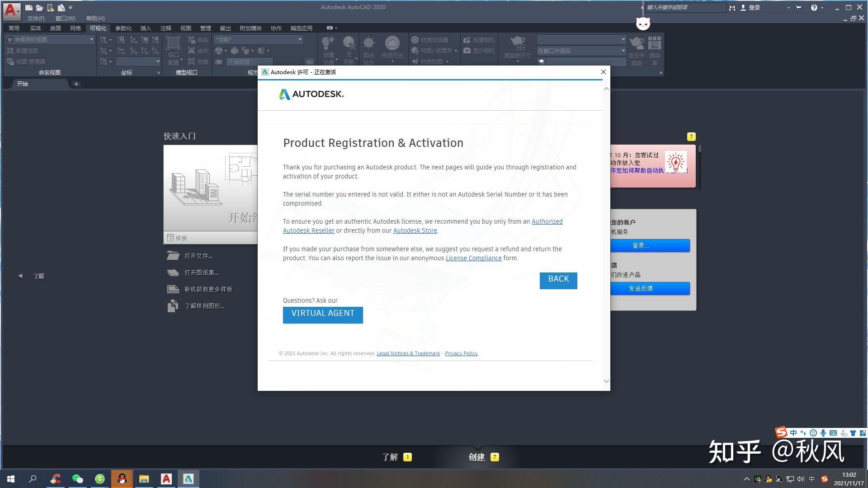Switch to the 插入 ribbon tab
The width and height of the screenshot is (868, 488).
tap(146, 28)
